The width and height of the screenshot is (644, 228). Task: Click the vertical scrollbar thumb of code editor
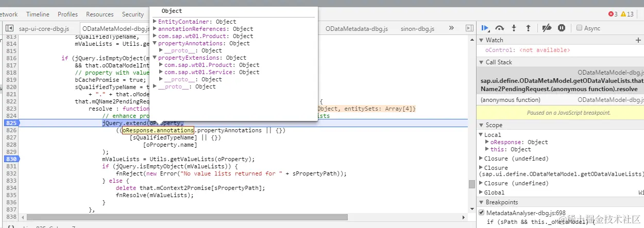click(471, 184)
